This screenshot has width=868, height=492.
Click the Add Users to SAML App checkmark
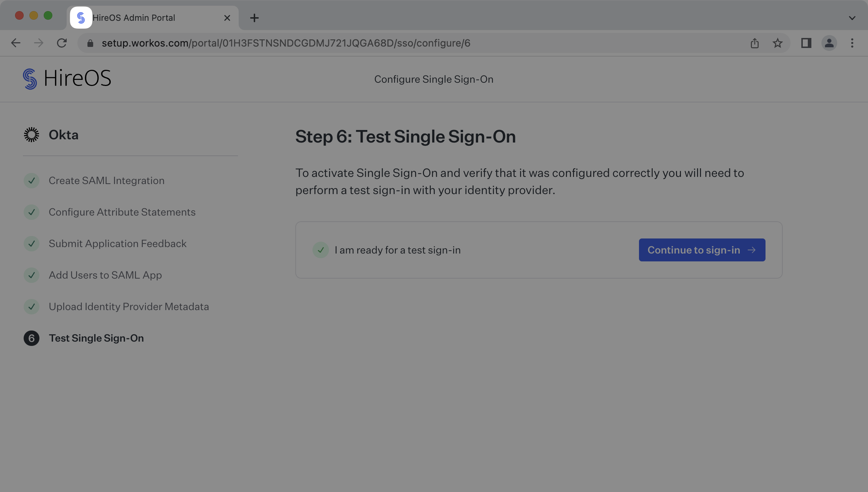[32, 275]
